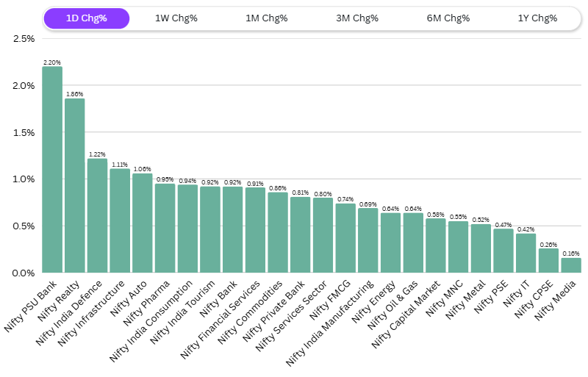The image size is (588, 377).
Task: Open the 3M Chg% tab
Action: (x=357, y=18)
